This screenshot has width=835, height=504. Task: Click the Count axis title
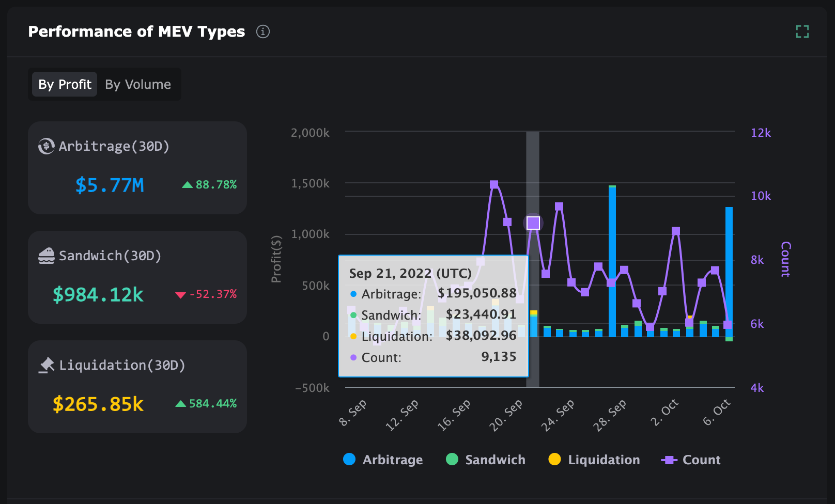(786, 259)
